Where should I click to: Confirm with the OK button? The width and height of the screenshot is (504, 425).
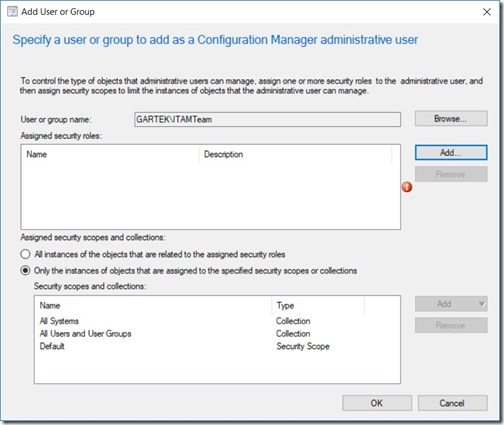coord(377,403)
